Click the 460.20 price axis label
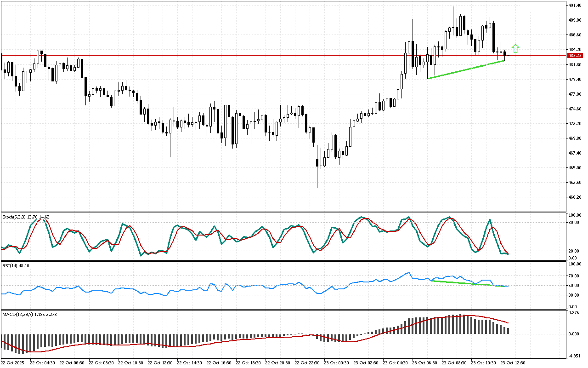Viewport: 588px width, 368px height. pos(575,197)
